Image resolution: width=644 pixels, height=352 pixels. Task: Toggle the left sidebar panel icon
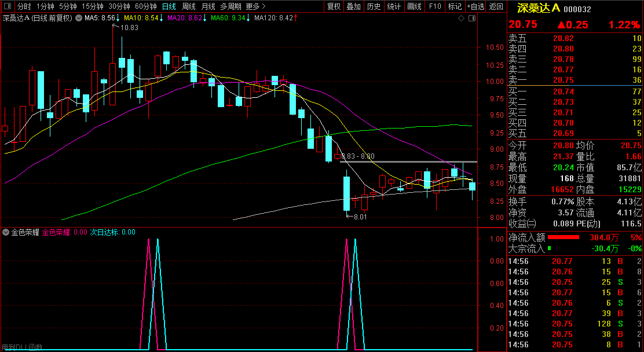click(x=8, y=7)
